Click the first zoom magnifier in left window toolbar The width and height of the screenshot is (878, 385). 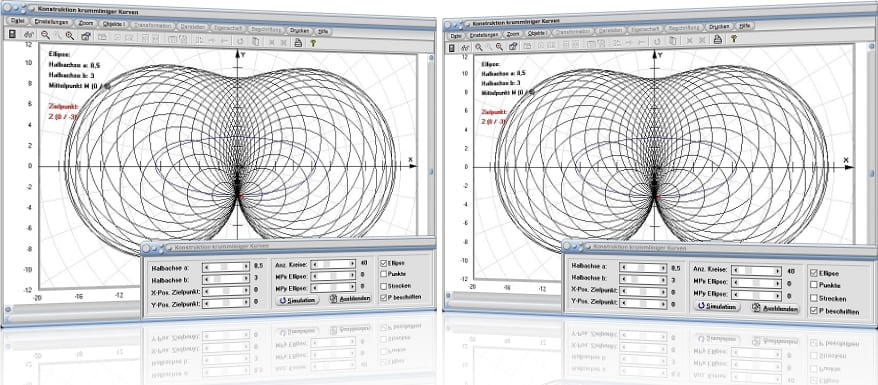pyautogui.click(x=45, y=35)
